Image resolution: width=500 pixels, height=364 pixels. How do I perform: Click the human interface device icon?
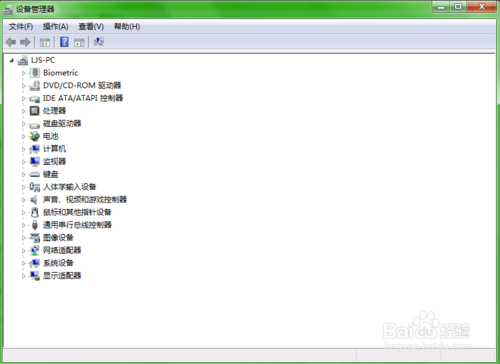click(x=35, y=187)
